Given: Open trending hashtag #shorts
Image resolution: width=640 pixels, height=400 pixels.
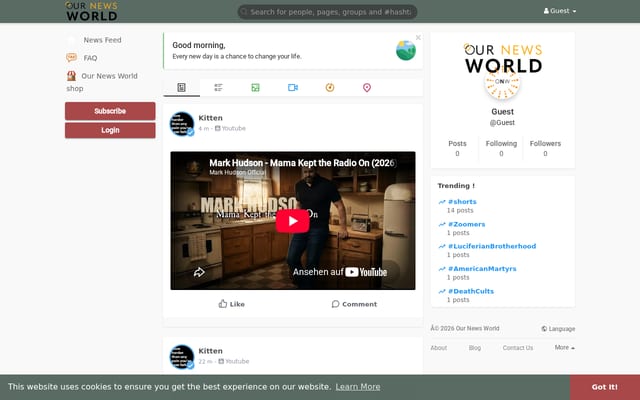Looking at the screenshot, I should pyautogui.click(x=462, y=202).
